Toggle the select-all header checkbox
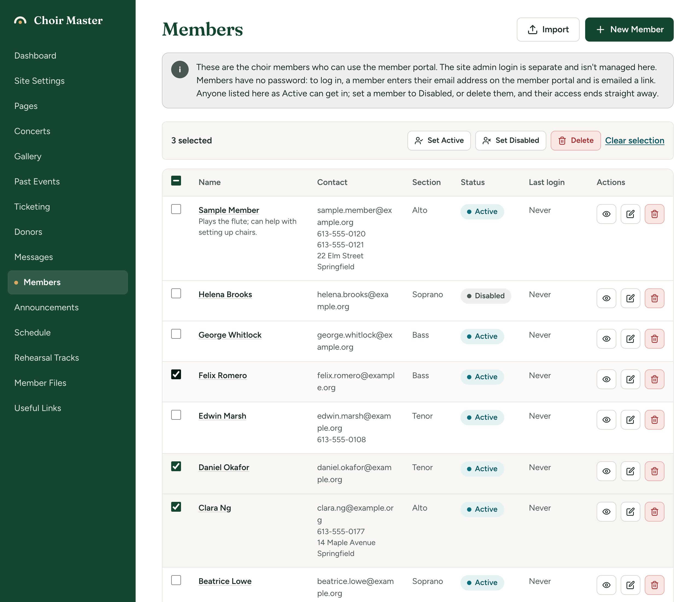This screenshot has width=700, height=602. click(176, 181)
